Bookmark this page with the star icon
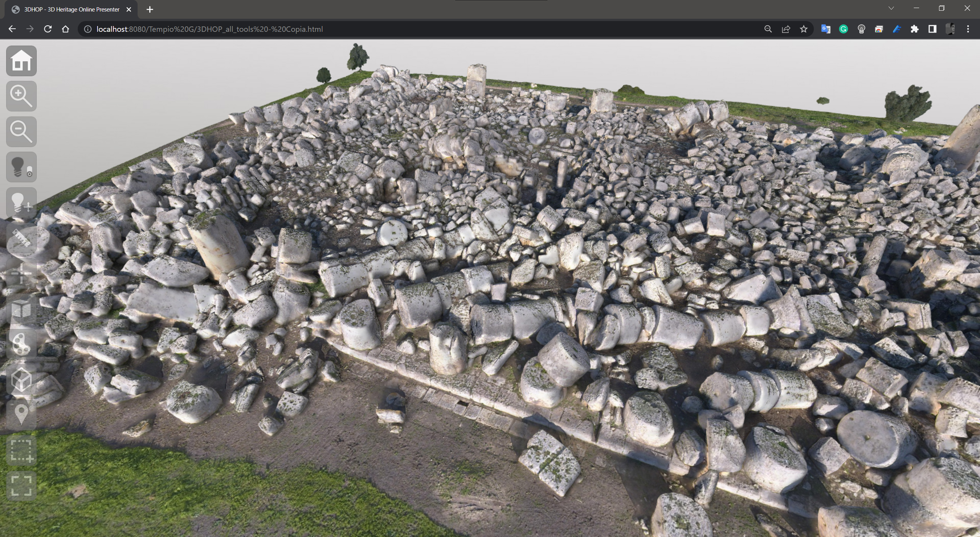980x537 pixels. 804,29
